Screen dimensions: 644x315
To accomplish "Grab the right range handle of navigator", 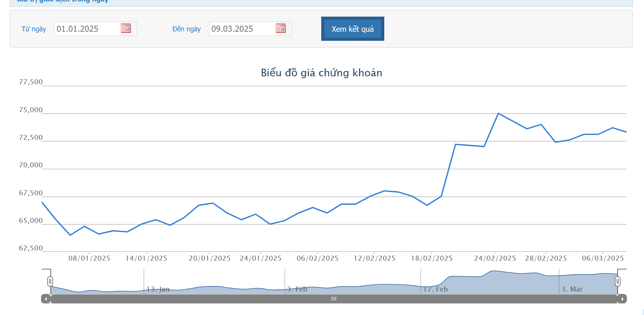I will pos(618,281).
